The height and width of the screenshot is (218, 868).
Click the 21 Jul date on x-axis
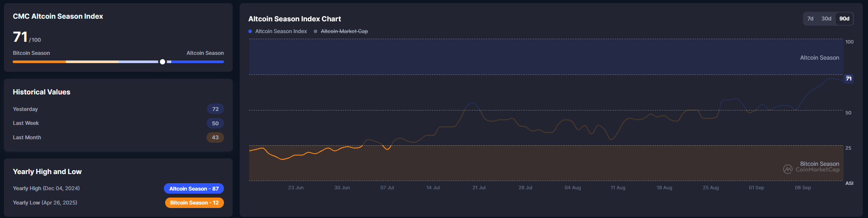[479, 188]
